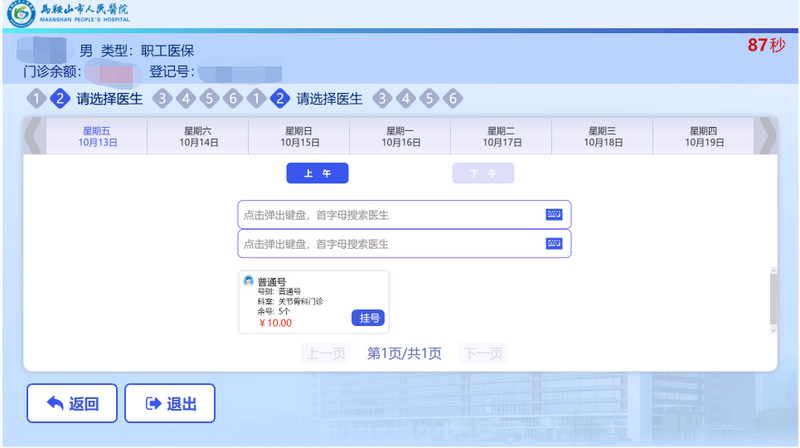Choose the 下午 afternoon session

483,173
